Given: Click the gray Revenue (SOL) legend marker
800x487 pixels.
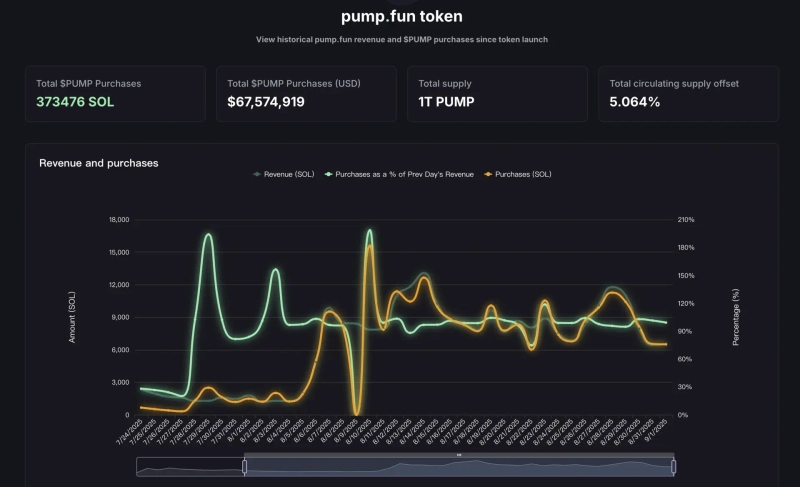Looking at the screenshot, I should point(258,174).
